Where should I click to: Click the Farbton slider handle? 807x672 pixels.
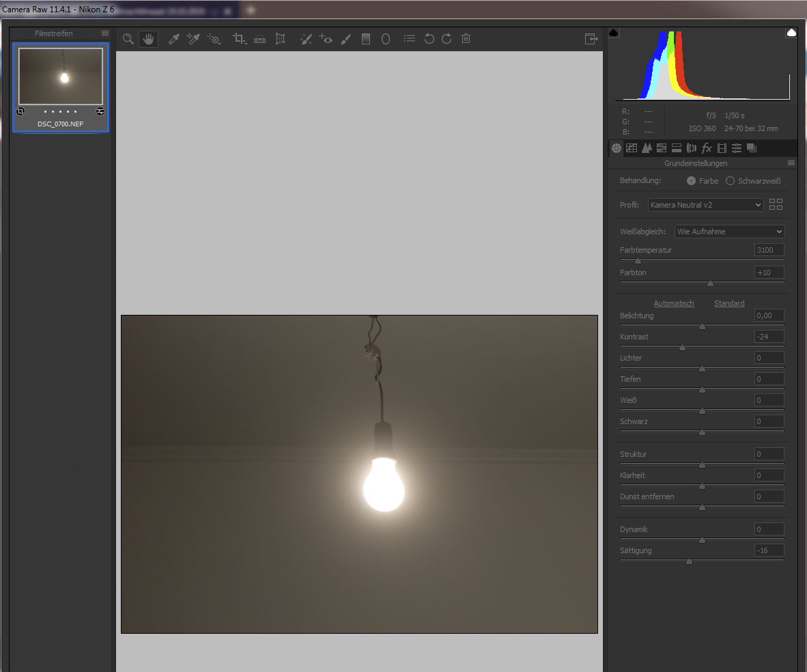[x=710, y=283]
